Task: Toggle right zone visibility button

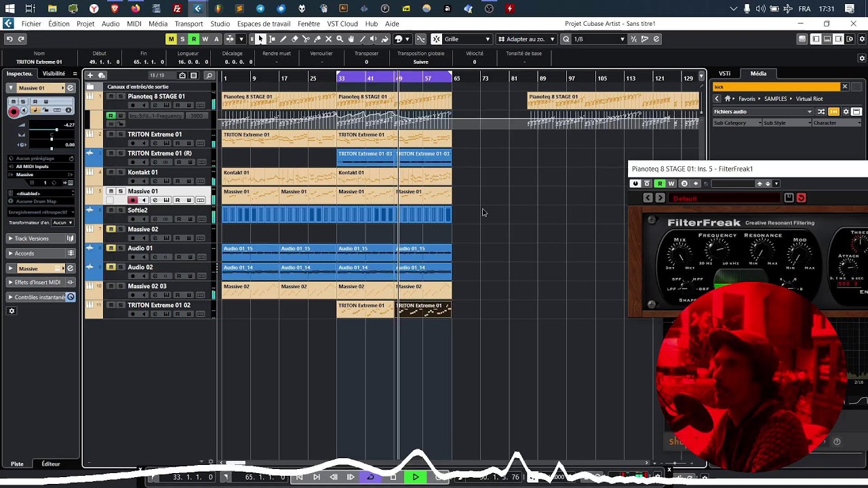Action: 839,39
